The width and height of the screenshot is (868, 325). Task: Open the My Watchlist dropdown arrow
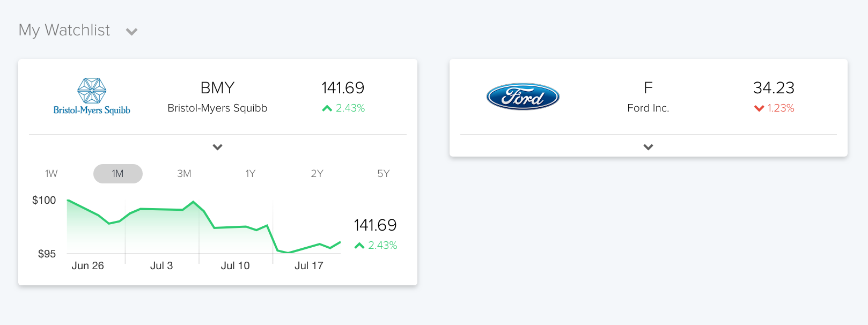point(131,32)
